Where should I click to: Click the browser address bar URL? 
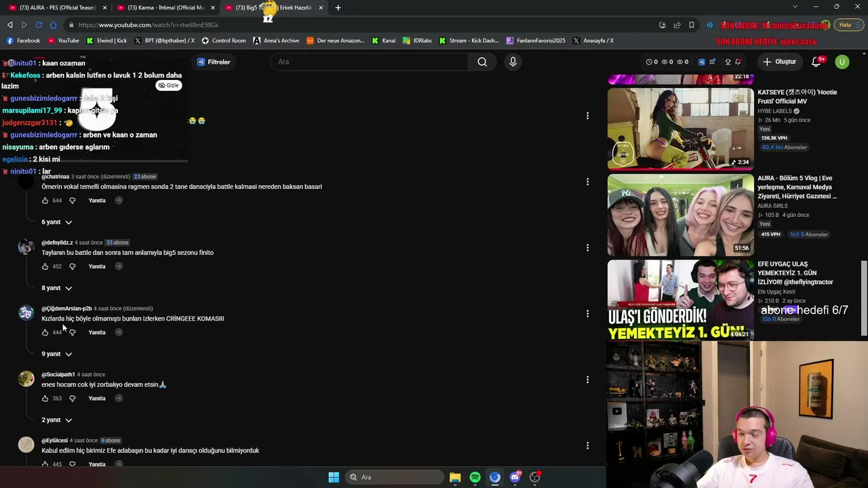click(x=148, y=25)
